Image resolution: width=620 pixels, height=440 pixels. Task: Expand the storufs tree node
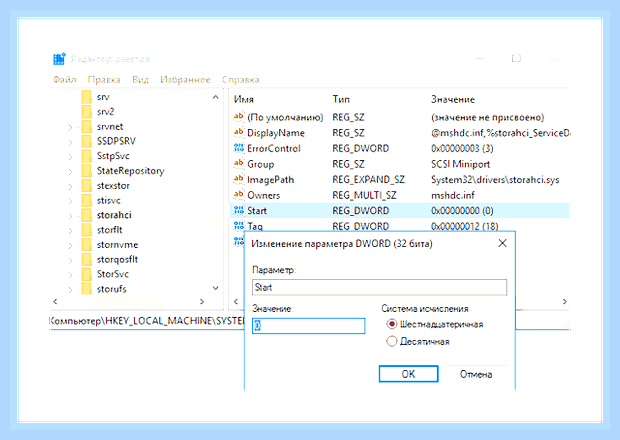pyautogui.click(x=70, y=290)
